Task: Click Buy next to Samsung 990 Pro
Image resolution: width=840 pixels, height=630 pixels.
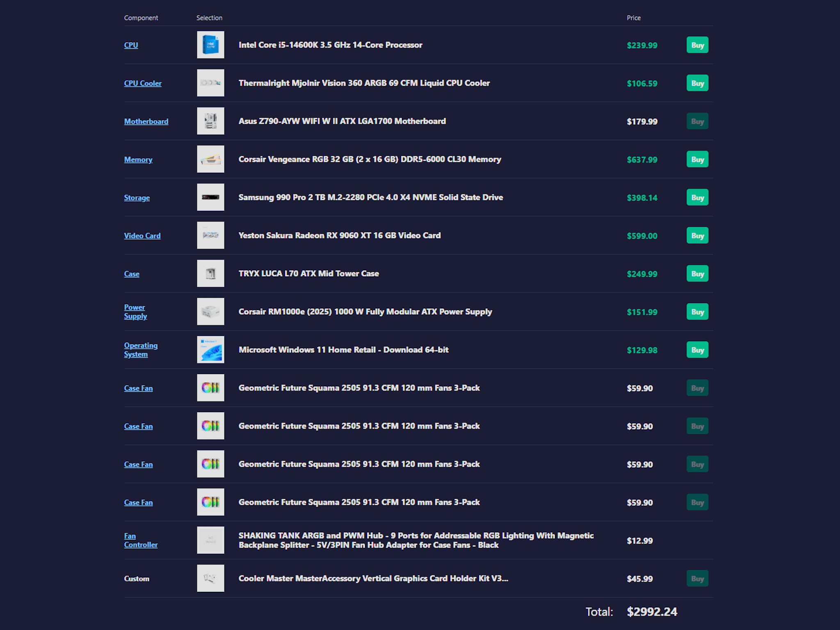Action: pyautogui.click(x=697, y=198)
